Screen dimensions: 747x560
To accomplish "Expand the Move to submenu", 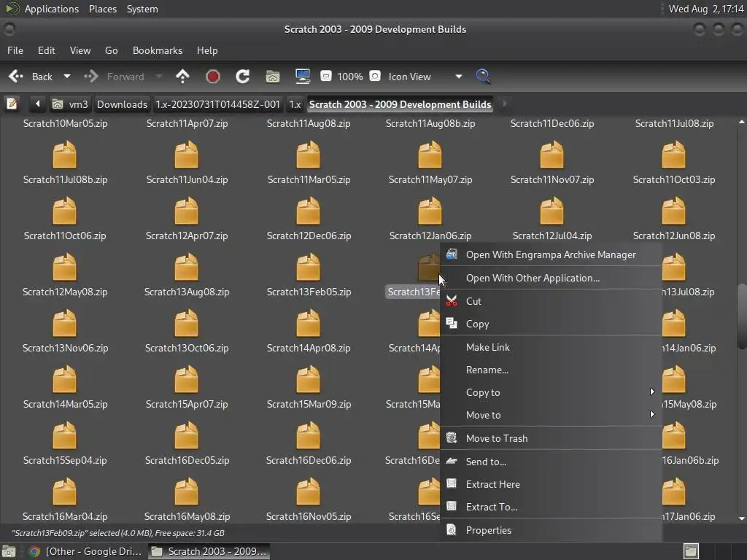I will (x=551, y=415).
